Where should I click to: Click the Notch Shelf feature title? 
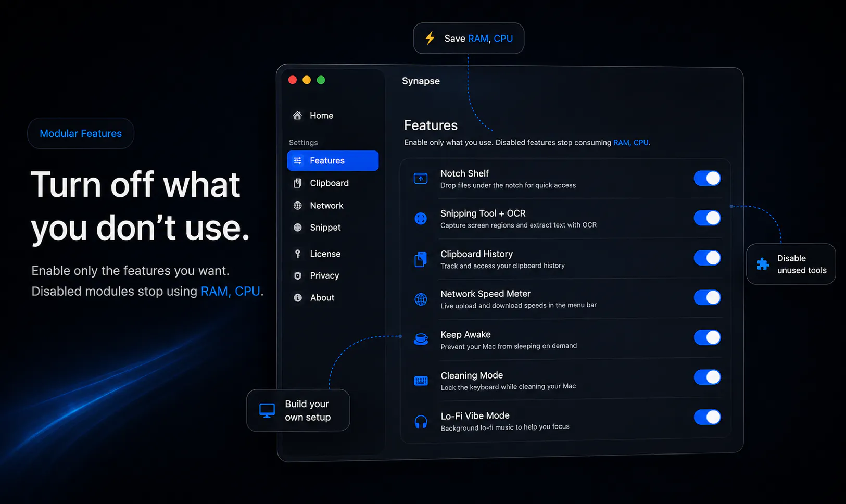(x=464, y=173)
